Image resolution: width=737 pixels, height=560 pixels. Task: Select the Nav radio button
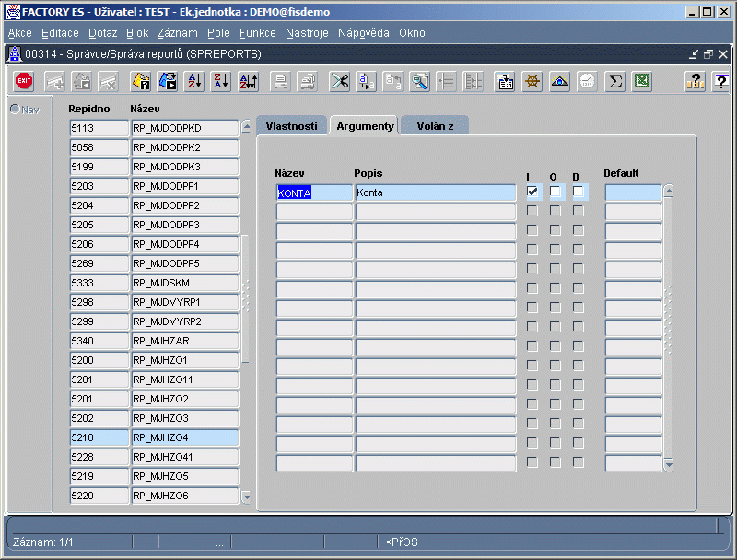15,110
